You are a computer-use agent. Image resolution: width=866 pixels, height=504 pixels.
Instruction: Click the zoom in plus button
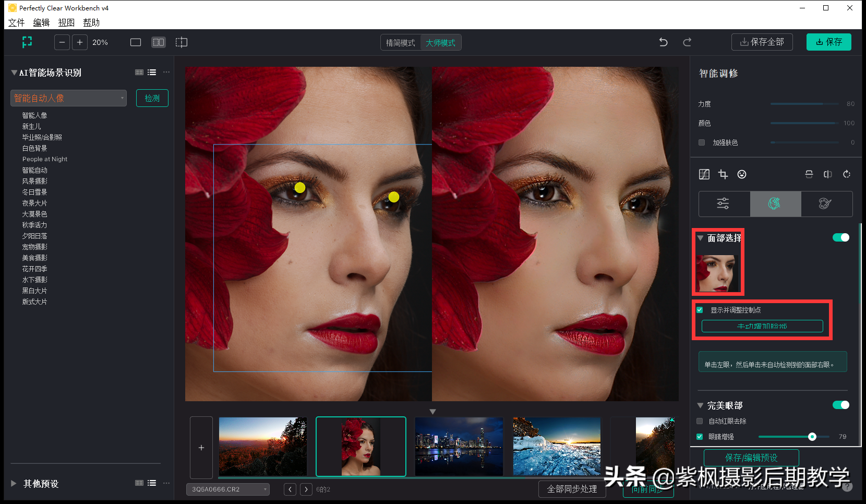point(80,42)
